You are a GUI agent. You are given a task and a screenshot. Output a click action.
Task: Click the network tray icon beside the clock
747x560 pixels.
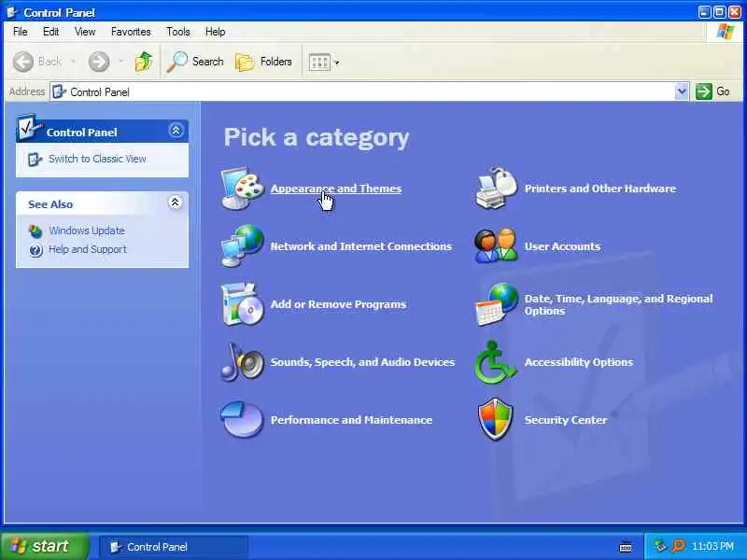pos(661,546)
